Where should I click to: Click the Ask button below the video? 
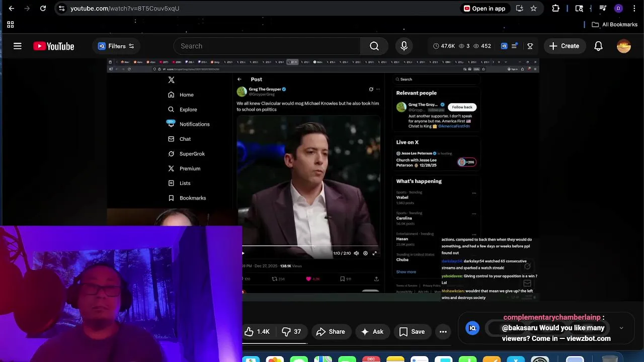point(372,332)
